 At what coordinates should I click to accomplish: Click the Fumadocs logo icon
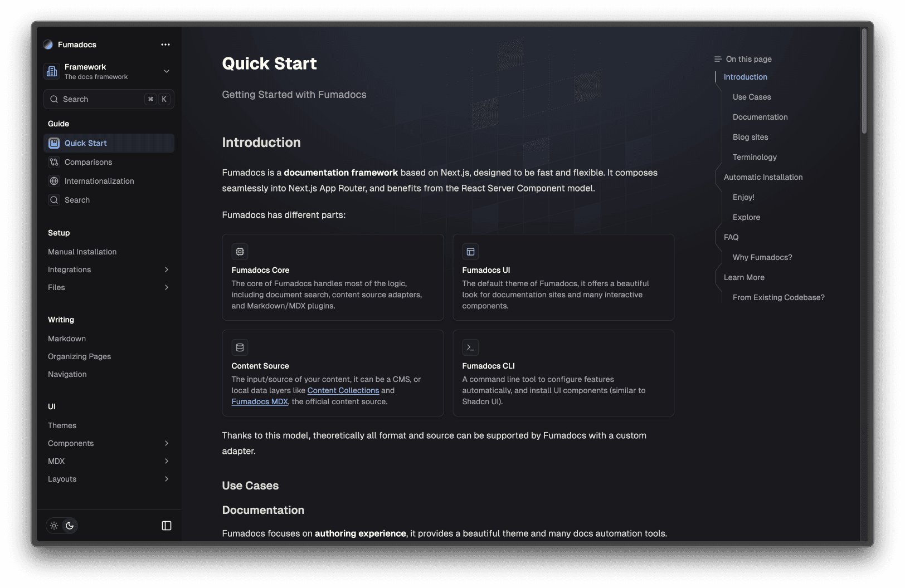click(x=48, y=45)
